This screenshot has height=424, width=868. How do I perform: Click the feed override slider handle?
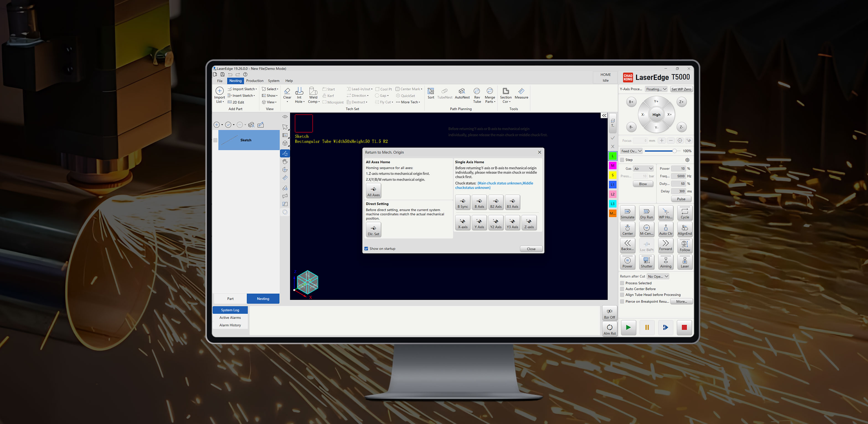pos(674,151)
